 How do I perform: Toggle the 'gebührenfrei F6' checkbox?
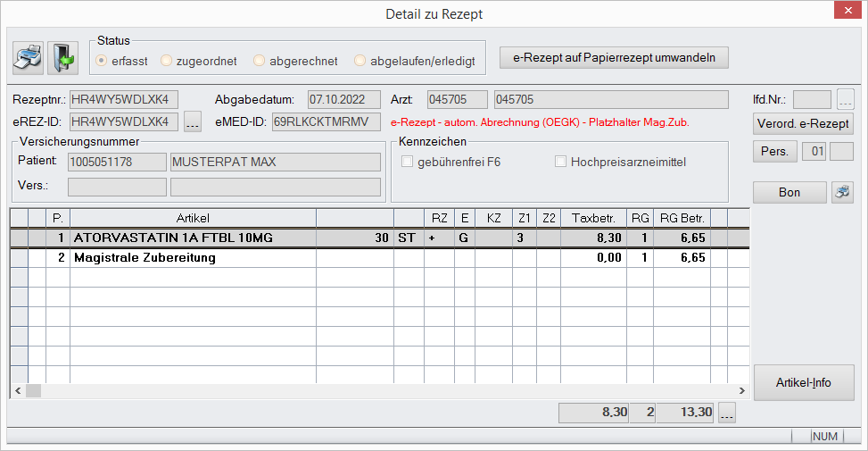tap(408, 162)
